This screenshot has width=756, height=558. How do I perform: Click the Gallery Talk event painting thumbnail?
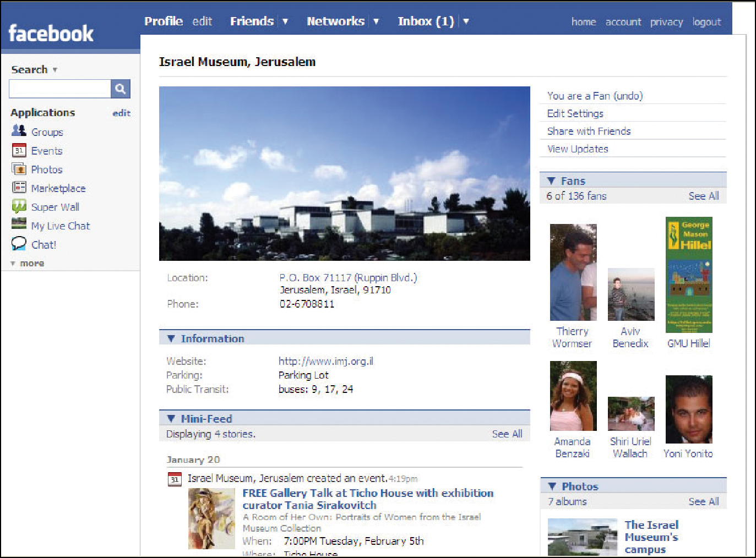pyautogui.click(x=211, y=519)
